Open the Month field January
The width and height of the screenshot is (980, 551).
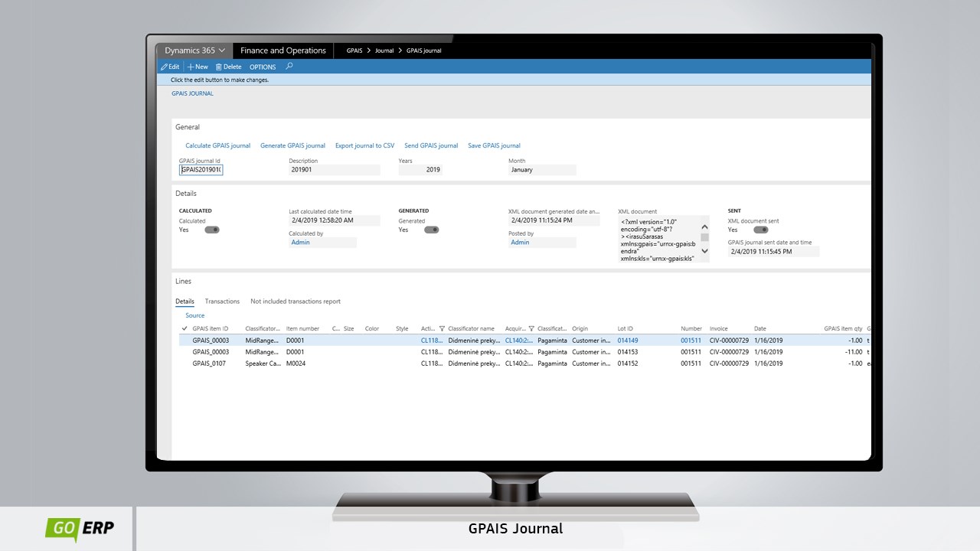coord(542,170)
